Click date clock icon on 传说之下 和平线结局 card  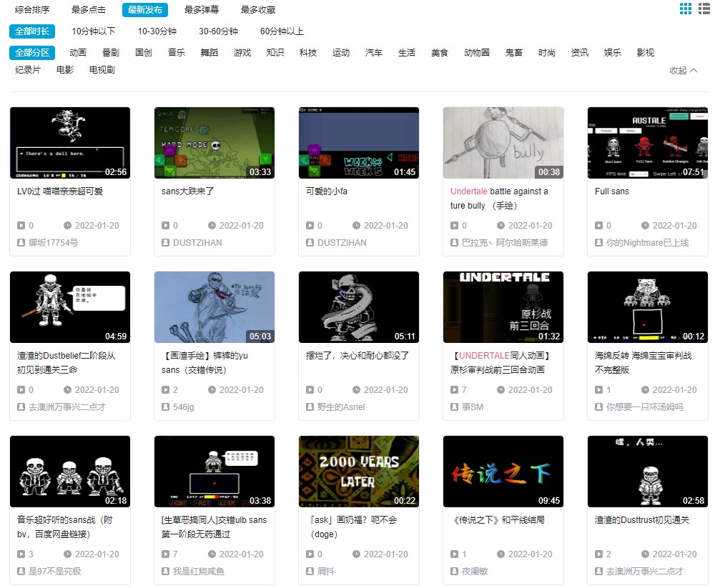[x=501, y=554]
